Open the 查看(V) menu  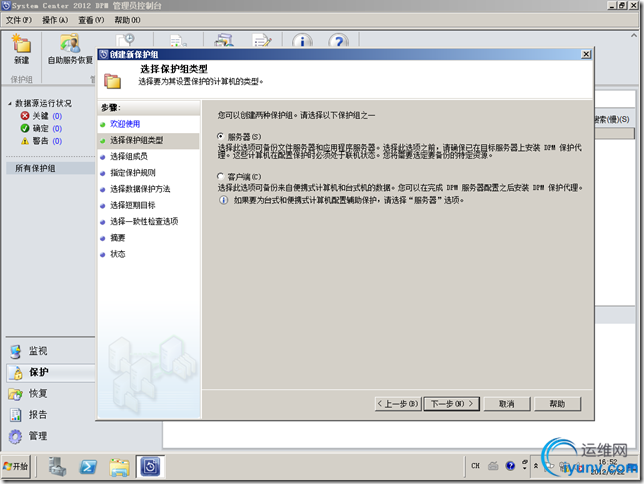pos(91,20)
